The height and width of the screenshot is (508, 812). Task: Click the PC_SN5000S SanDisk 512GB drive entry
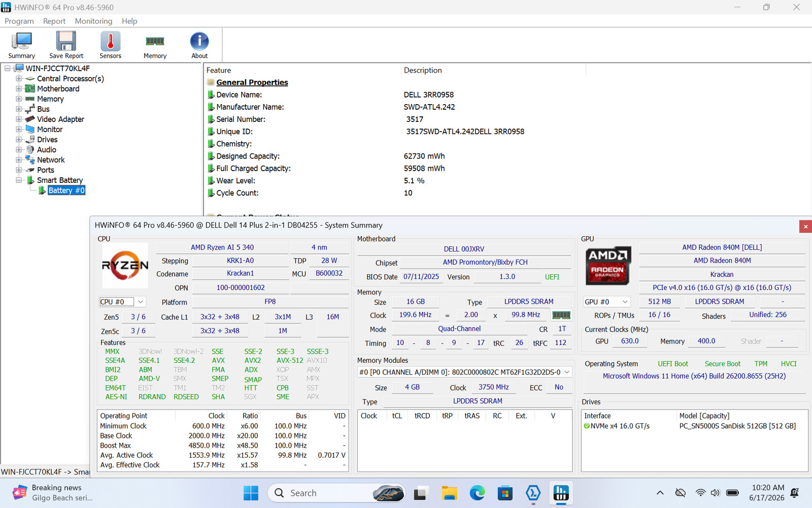(x=737, y=426)
